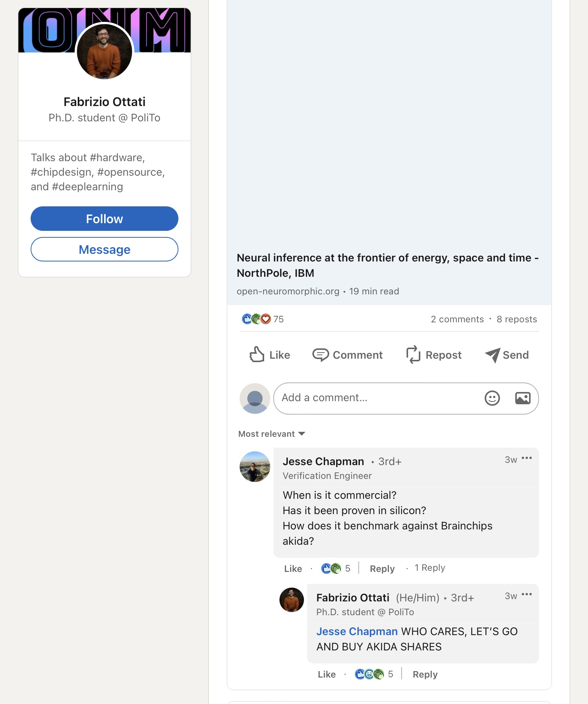Image resolution: width=588 pixels, height=704 pixels.
Task: Open the Comment speech bubble icon
Action: (x=320, y=355)
